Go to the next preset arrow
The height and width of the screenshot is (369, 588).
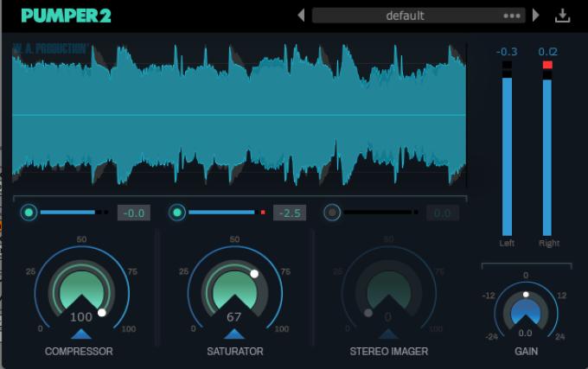click(536, 16)
